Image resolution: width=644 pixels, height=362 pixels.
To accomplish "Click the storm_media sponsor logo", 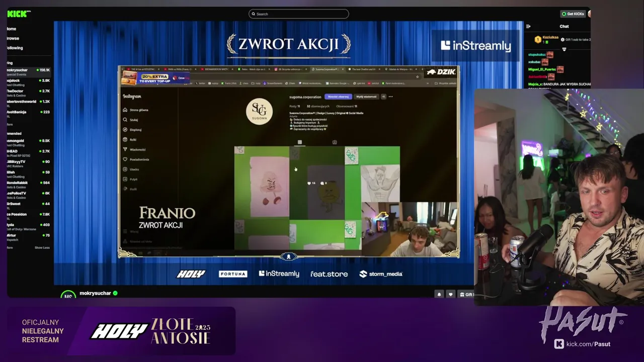I will [381, 274].
